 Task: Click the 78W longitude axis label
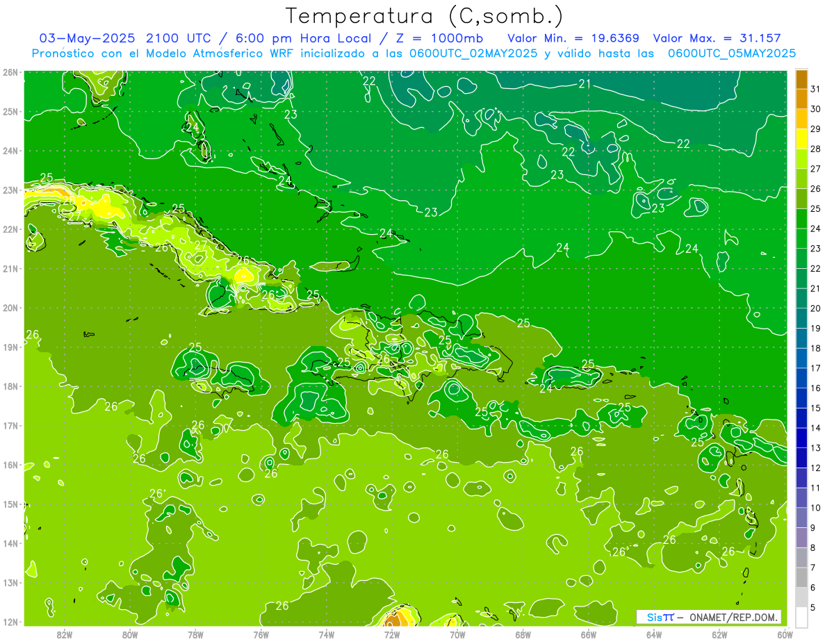coord(195,634)
